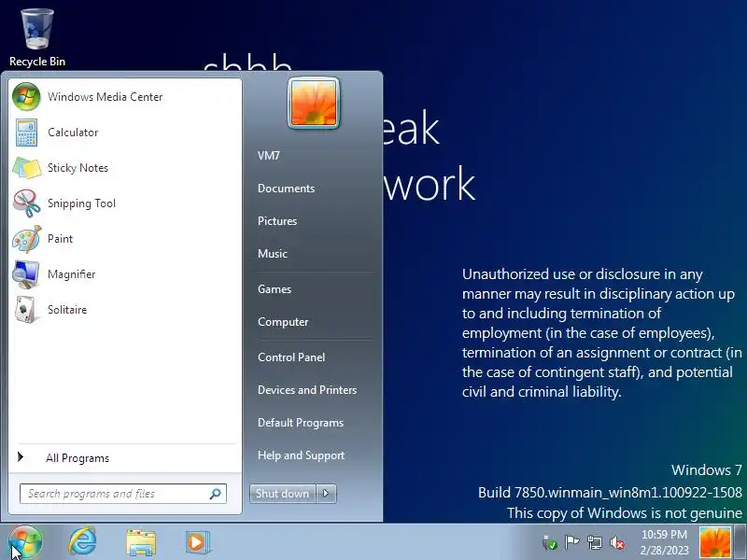Open Devices and Printers
Screen dimensions: 747x560
click(x=307, y=390)
